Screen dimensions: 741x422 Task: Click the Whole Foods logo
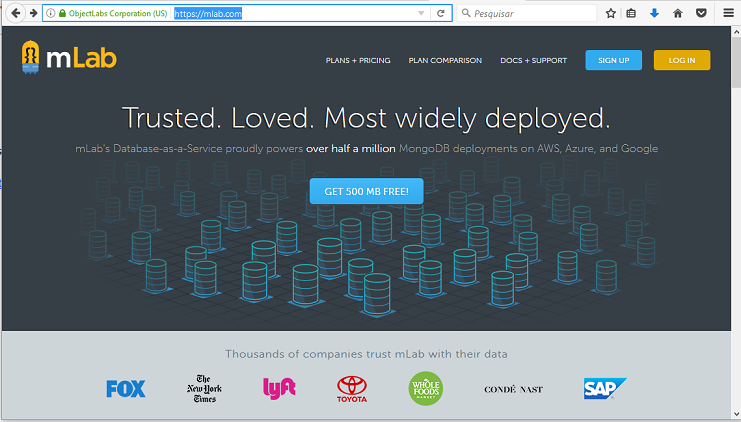click(x=426, y=388)
